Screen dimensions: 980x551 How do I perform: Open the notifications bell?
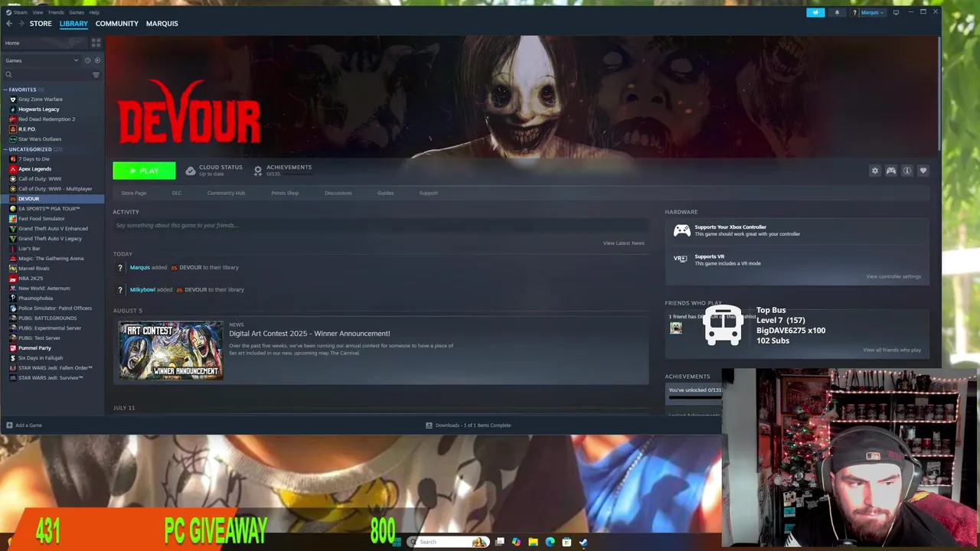pyautogui.click(x=837, y=12)
